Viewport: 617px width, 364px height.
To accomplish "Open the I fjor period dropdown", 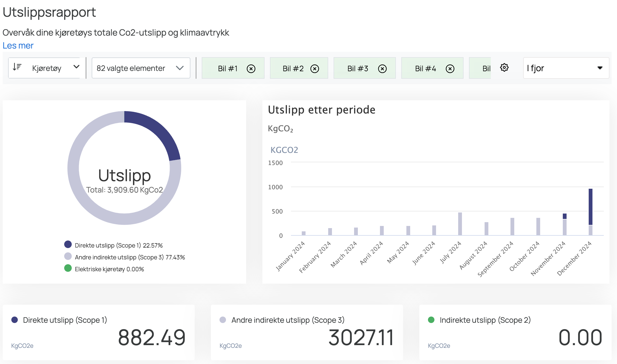I will [566, 68].
